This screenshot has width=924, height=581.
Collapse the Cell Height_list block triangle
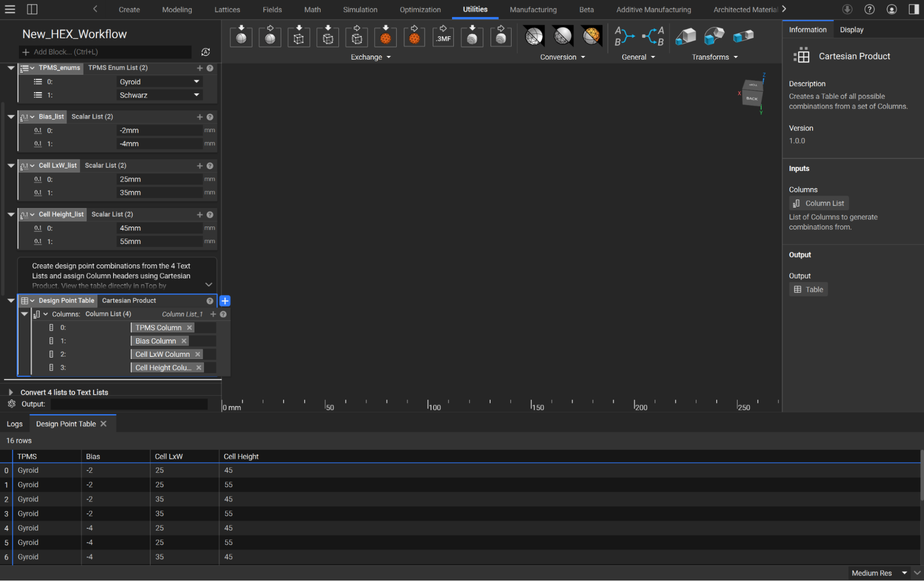[11, 214]
